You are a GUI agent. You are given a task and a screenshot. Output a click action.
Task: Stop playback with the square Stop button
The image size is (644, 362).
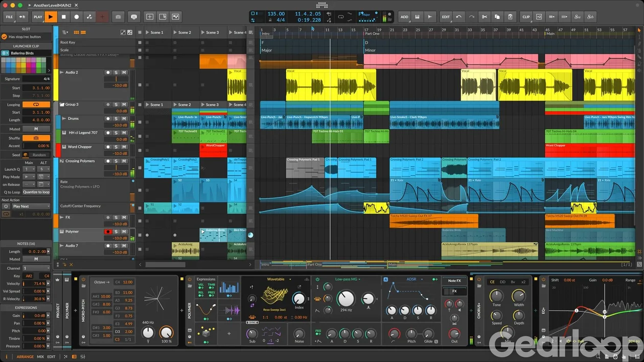coord(64,17)
